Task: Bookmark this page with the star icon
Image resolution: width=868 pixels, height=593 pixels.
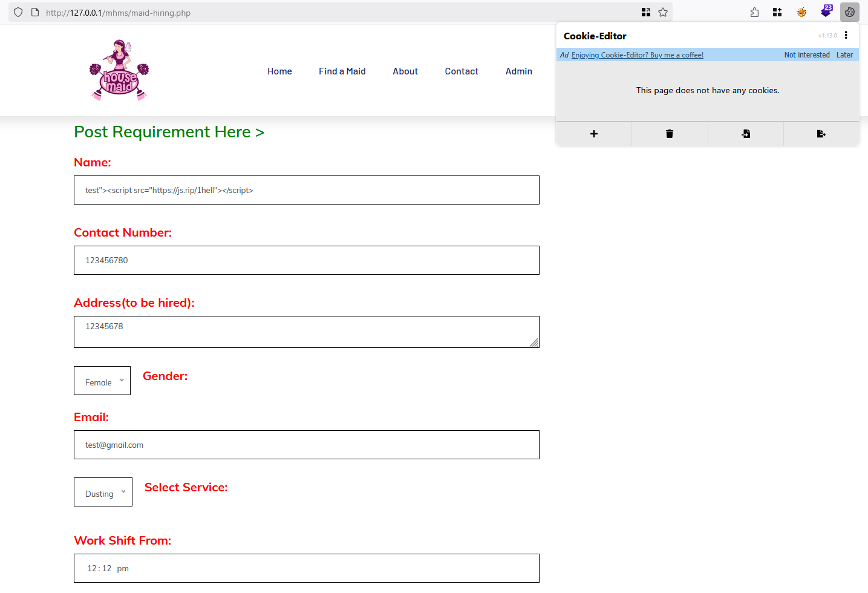Action: click(663, 12)
